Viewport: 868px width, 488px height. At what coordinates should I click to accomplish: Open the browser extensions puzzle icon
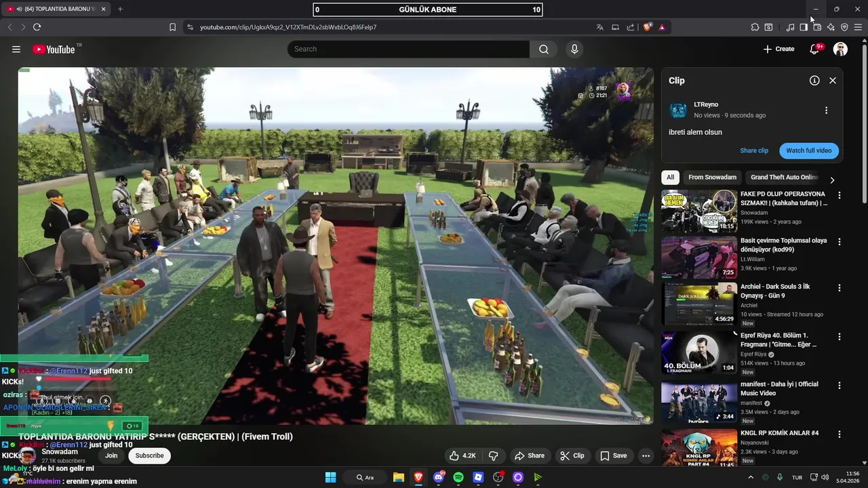tap(755, 27)
